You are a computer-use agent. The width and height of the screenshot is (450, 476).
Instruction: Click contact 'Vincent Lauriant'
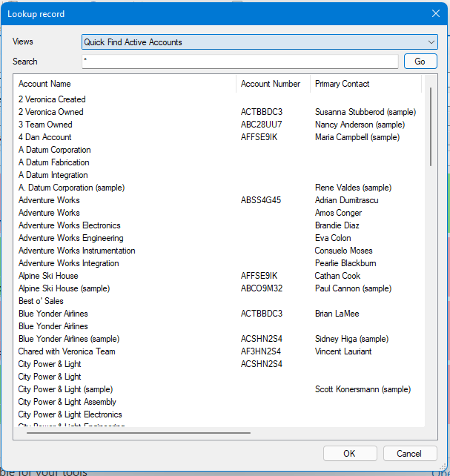pos(343,351)
